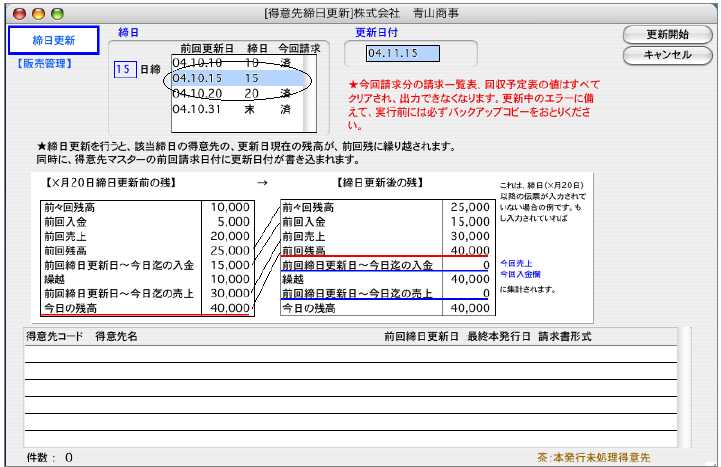Click the 得意先コード column header
721x467 pixels.
click(x=54, y=336)
